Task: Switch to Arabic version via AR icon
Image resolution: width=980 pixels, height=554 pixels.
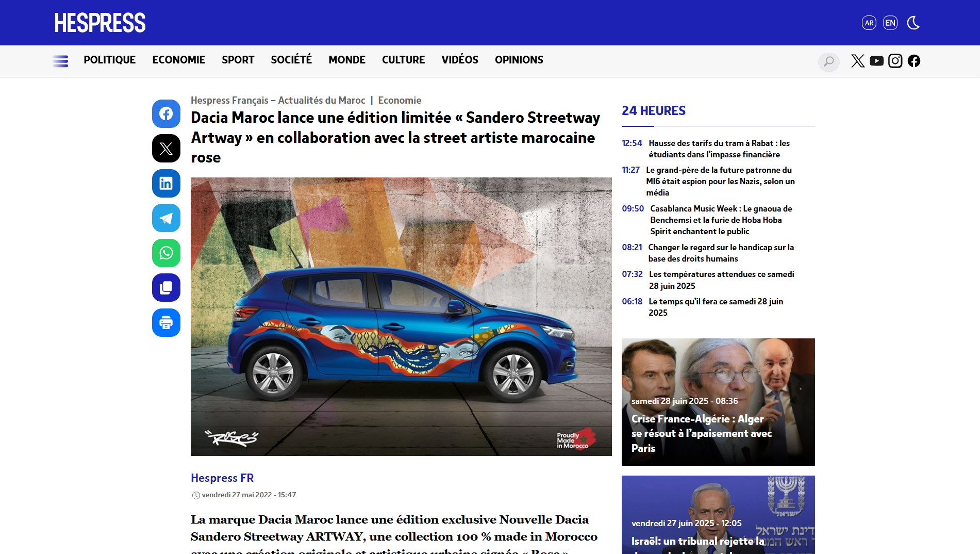Action: click(x=869, y=23)
